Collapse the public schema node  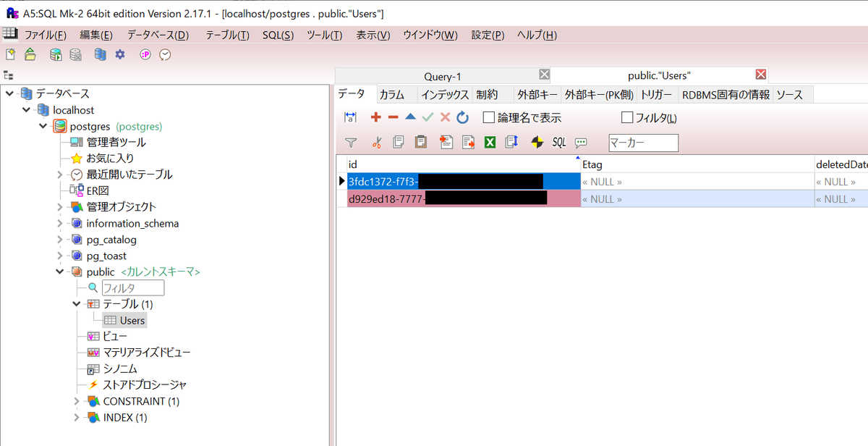(x=60, y=272)
